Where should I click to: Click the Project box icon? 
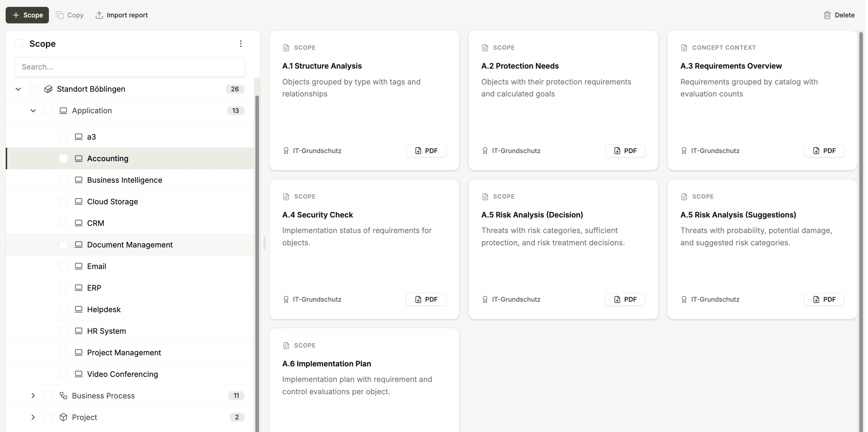pos(63,417)
